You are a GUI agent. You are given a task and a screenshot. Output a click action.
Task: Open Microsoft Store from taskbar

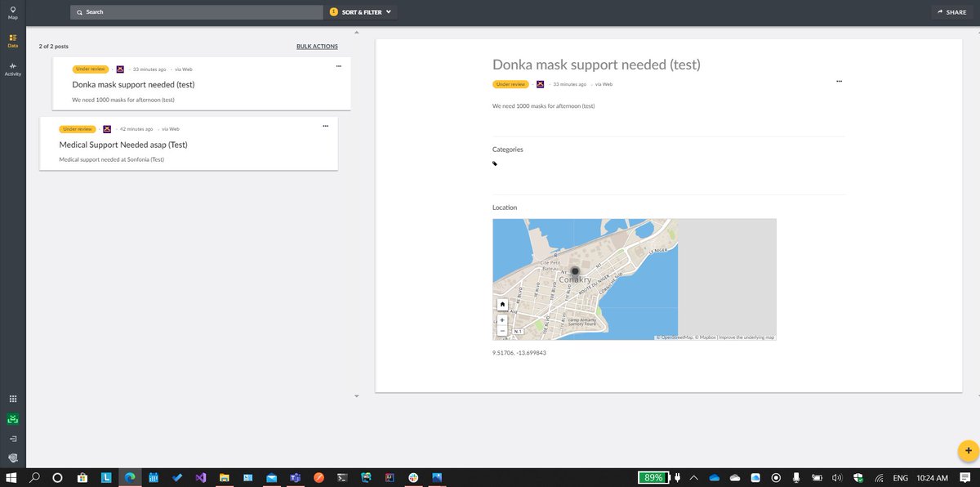point(82,477)
